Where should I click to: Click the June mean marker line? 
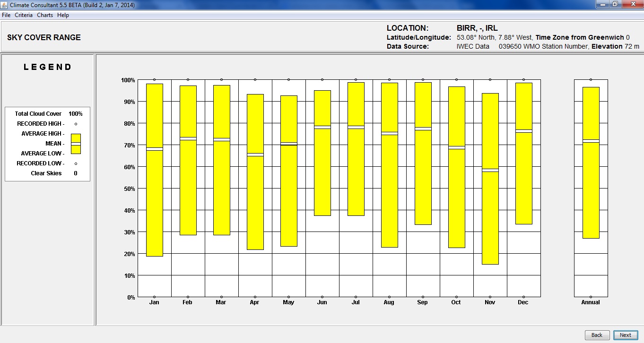pos(322,128)
